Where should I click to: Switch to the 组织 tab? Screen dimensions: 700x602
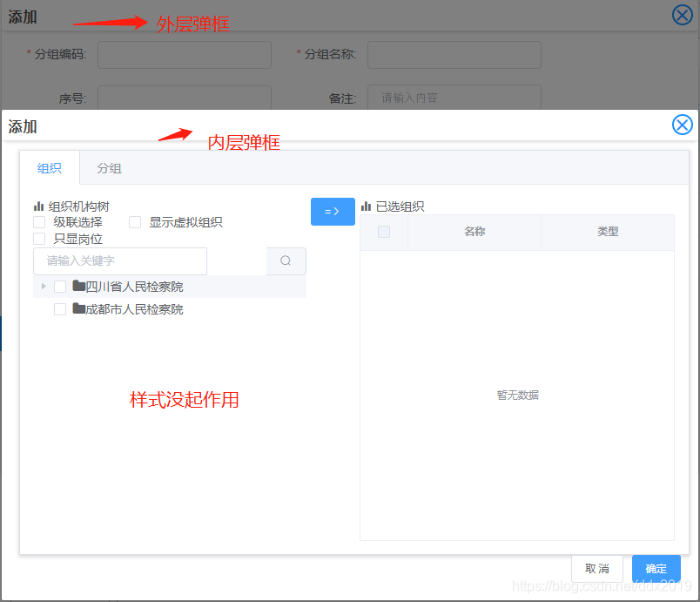(x=50, y=168)
